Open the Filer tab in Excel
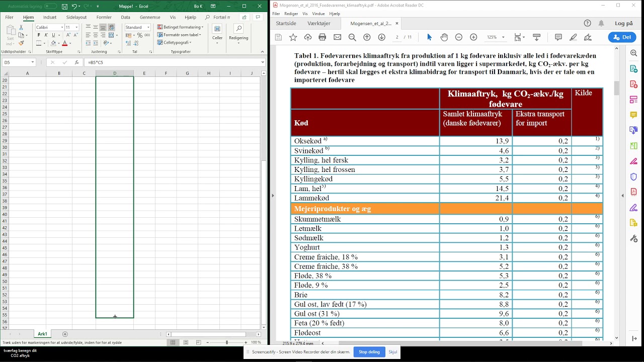 [x=9, y=17]
